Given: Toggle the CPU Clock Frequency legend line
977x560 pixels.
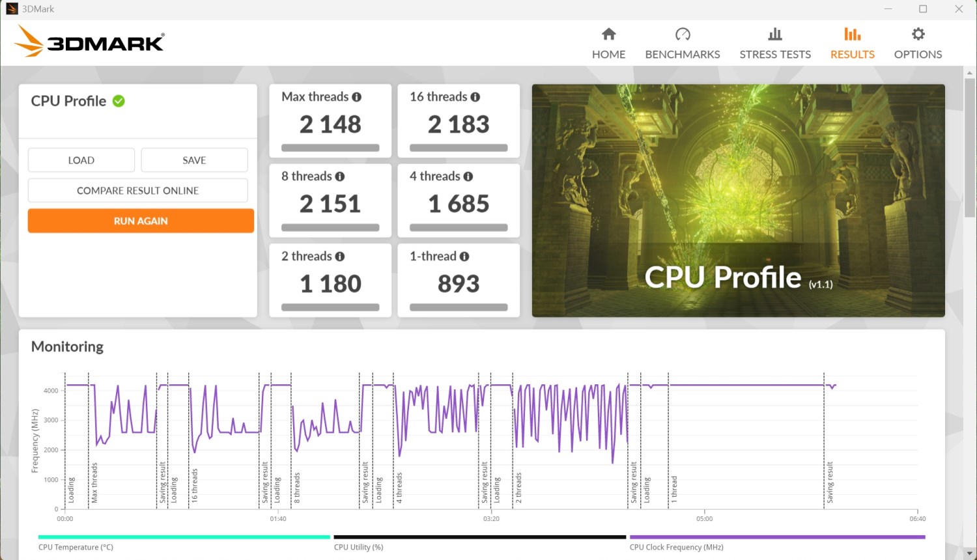Looking at the screenshot, I should point(778,537).
